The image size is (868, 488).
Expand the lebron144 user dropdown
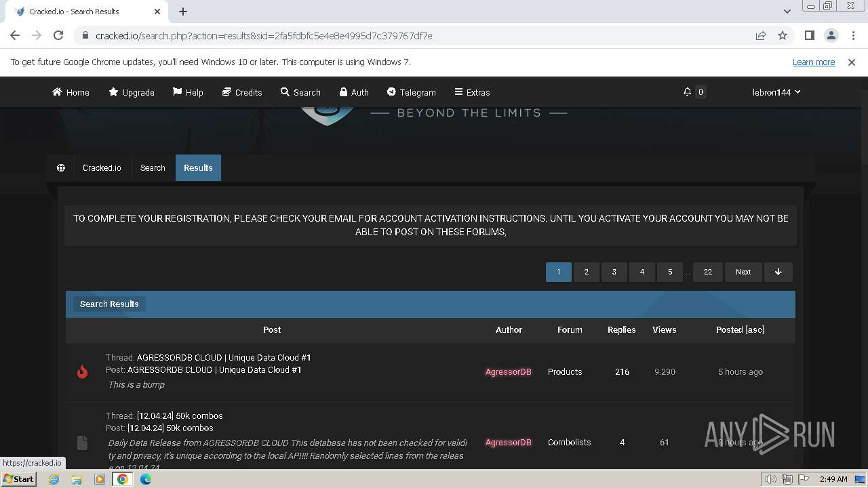coord(776,92)
